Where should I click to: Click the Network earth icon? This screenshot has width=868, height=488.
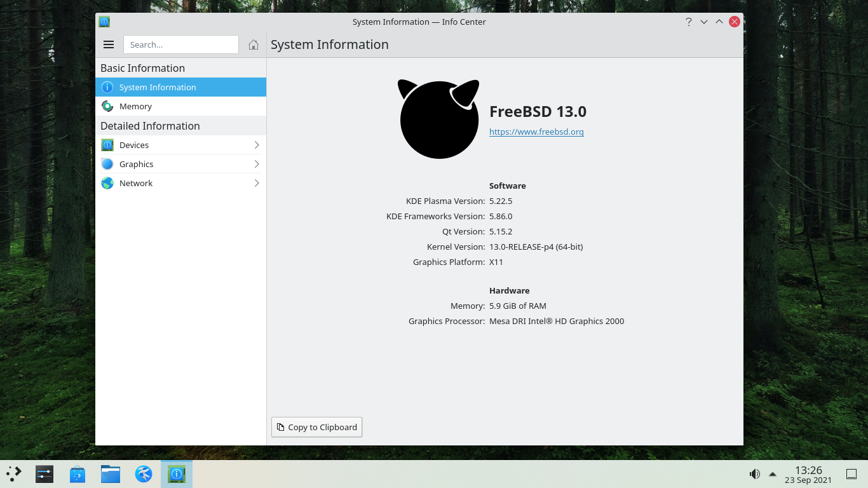click(107, 183)
